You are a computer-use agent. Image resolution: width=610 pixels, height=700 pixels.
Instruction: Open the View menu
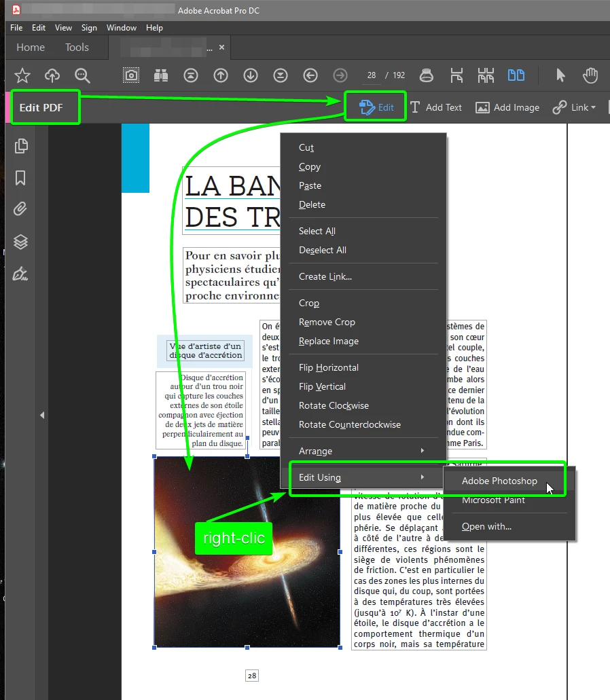(63, 28)
